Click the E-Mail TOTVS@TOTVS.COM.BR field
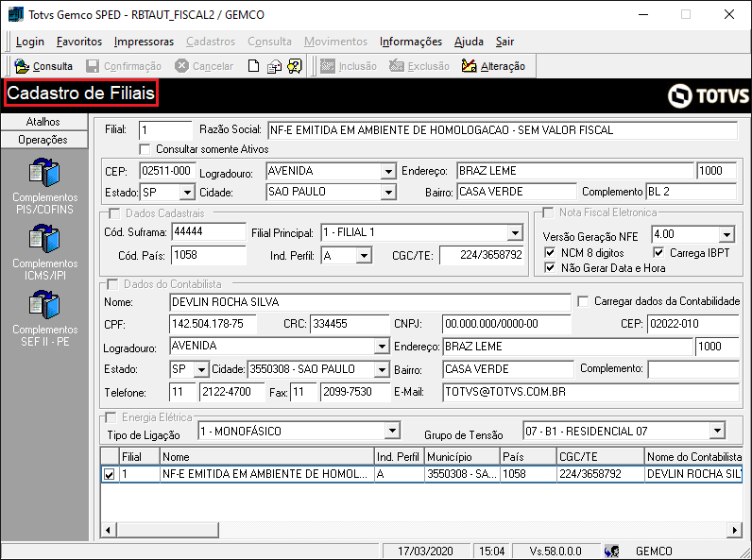 [590, 392]
